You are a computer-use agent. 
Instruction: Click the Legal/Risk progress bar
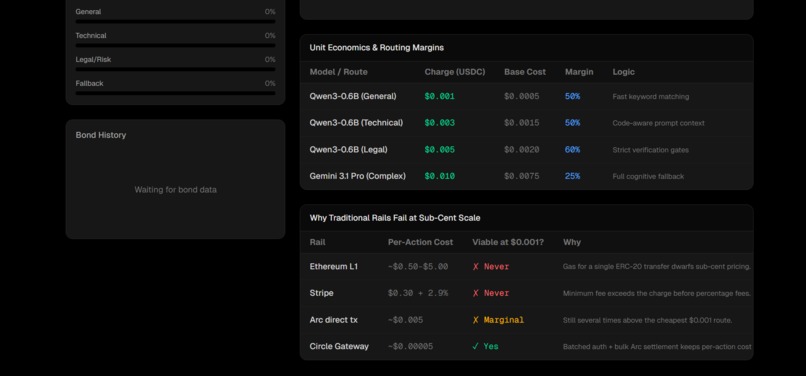click(175, 69)
